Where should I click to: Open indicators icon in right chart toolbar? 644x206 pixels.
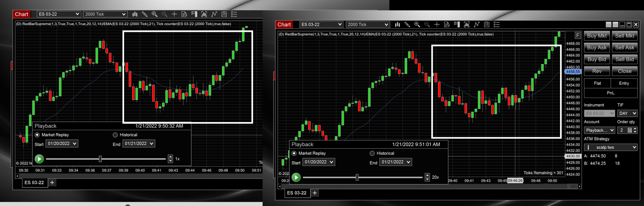467,24
